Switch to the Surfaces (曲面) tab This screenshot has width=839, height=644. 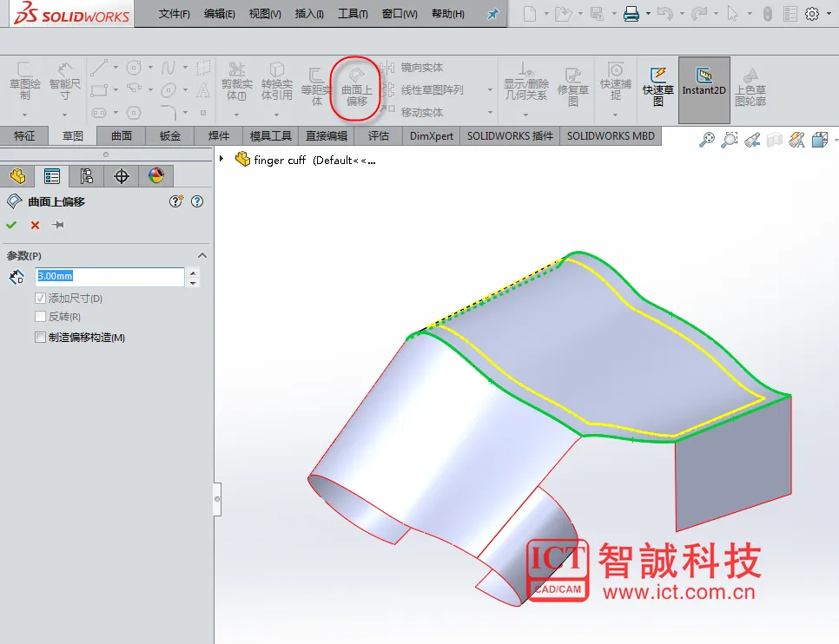122,136
